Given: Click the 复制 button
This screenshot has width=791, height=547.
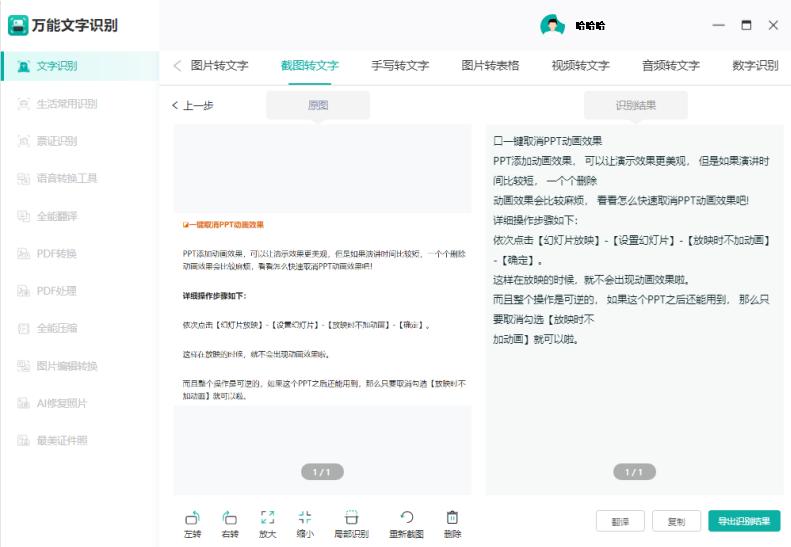Looking at the screenshot, I should tap(676, 521).
